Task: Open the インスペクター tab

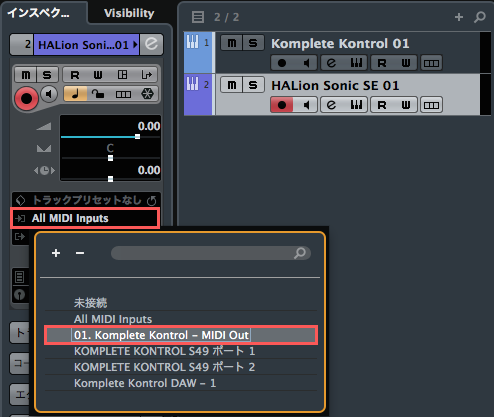Action: [x=38, y=13]
